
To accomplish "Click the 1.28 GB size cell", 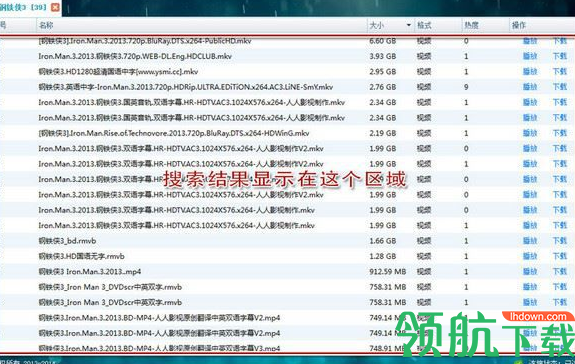I will 383,256.
